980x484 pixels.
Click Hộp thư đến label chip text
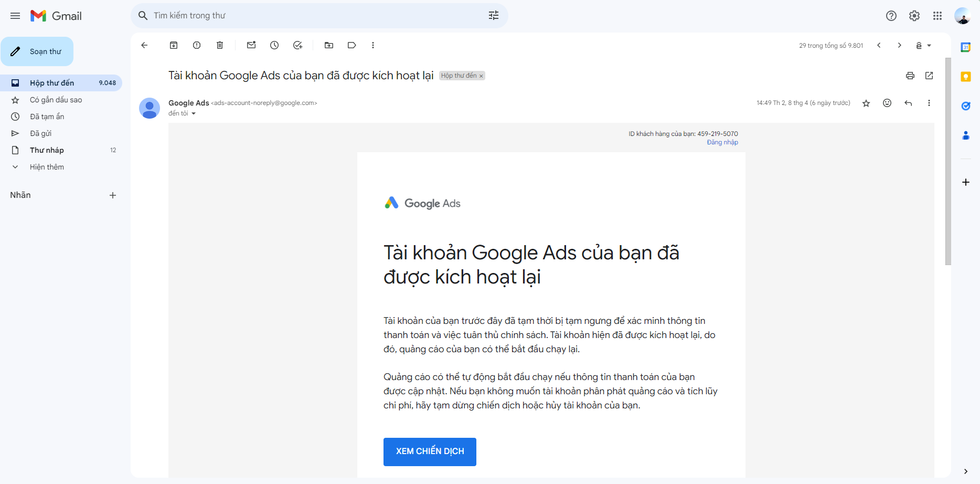pyautogui.click(x=459, y=76)
